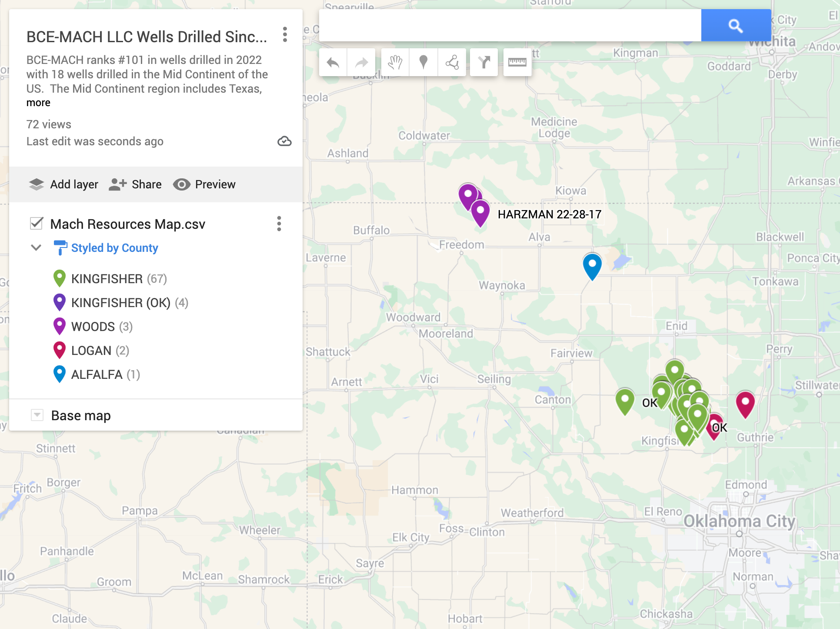
Task: Click the blue search button
Action: (x=736, y=26)
